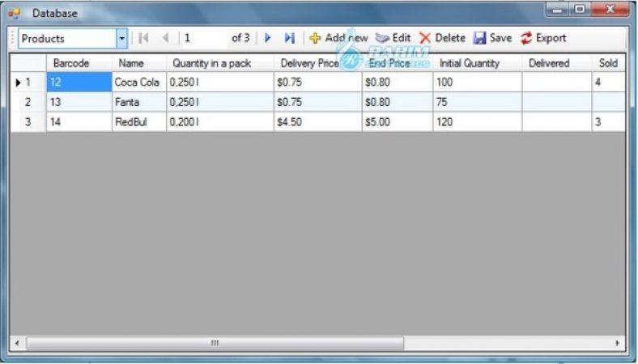This screenshot has height=364, width=638.
Task: Open the Products table dropdown
Action: click(121, 39)
